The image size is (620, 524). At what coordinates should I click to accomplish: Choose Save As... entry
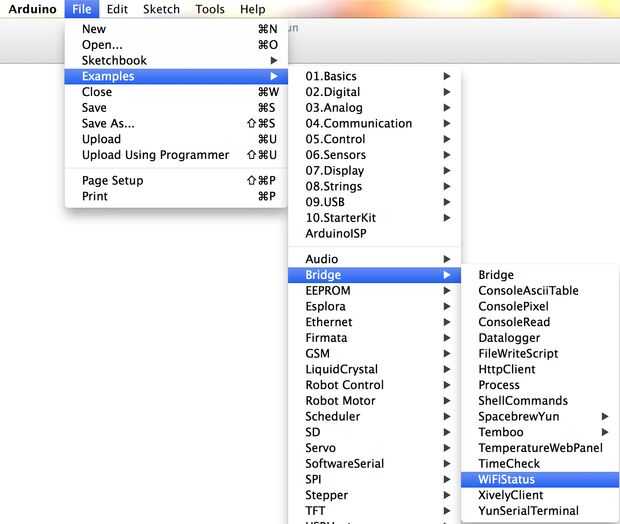pos(176,123)
